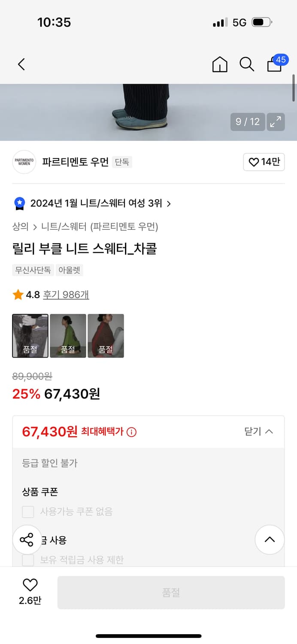Image resolution: width=297 pixels, height=644 pixels.
Task: Open the home screen icon
Action: tap(219, 64)
